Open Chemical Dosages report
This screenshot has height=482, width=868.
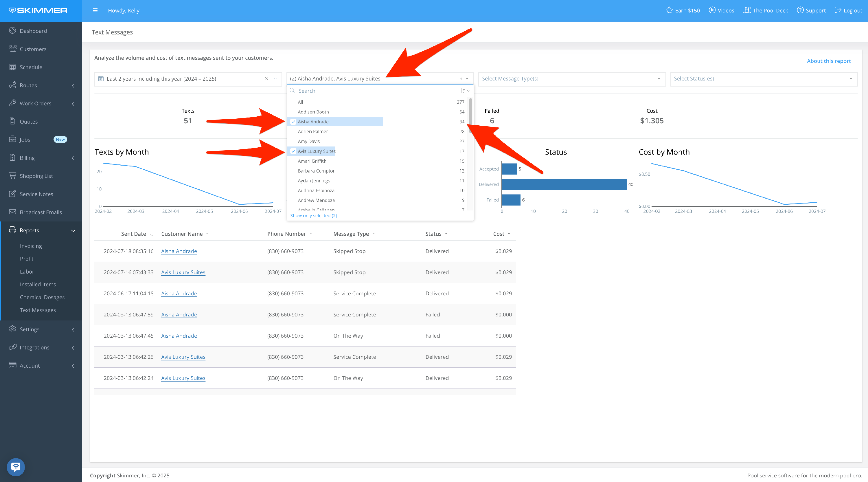click(x=42, y=297)
